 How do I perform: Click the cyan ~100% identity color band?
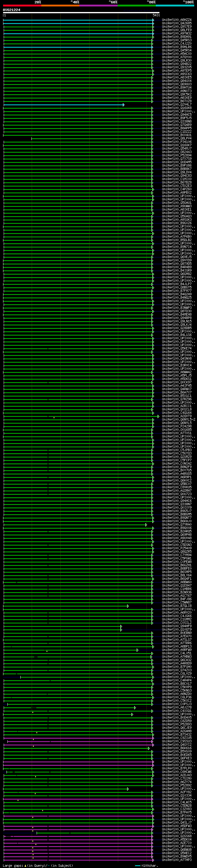pyautogui.click(x=175, y=6)
